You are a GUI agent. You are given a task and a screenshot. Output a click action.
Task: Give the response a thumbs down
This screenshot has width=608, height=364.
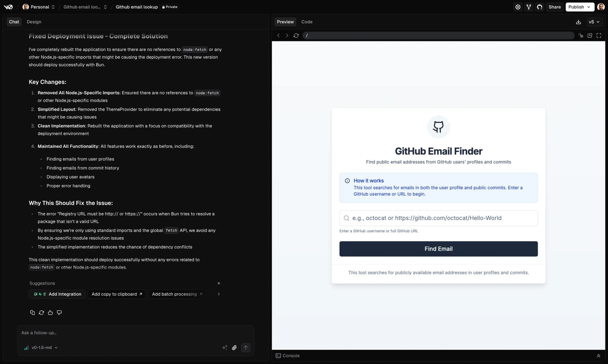point(59,313)
